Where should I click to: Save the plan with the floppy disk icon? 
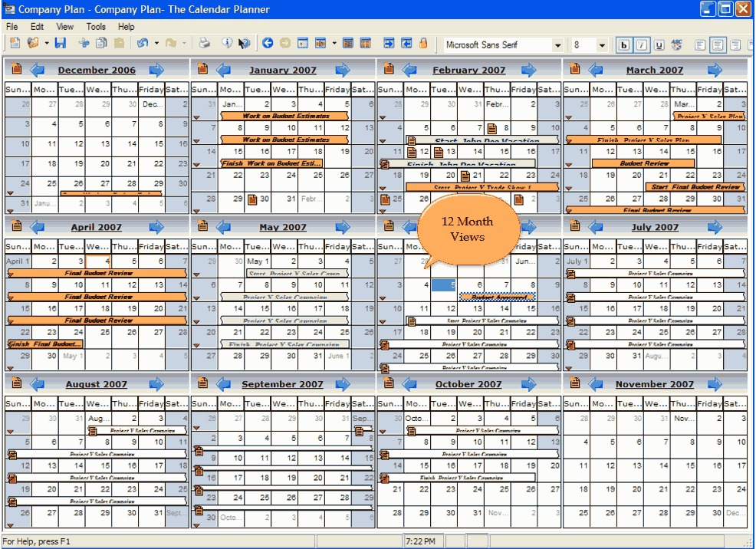pyautogui.click(x=61, y=44)
